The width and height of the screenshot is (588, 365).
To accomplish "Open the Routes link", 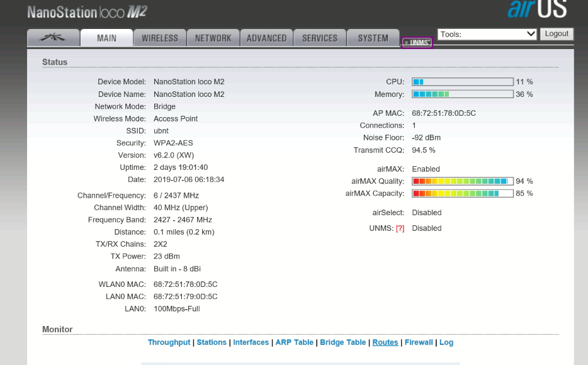I will 385,342.
